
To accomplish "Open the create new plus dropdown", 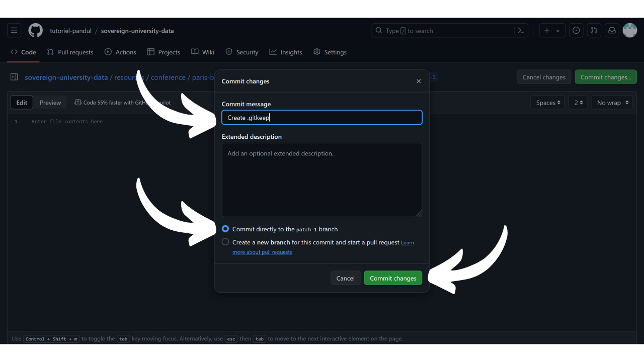I will [552, 31].
